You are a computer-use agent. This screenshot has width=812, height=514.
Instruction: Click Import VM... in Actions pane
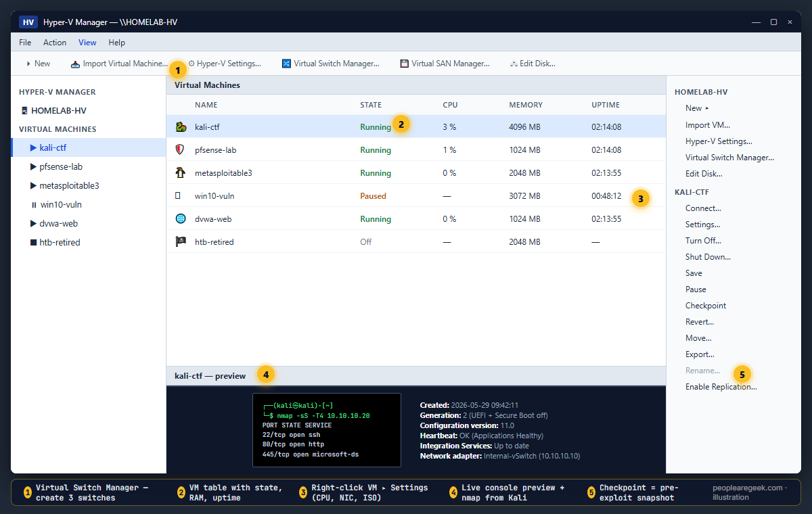click(x=707, y=125)
